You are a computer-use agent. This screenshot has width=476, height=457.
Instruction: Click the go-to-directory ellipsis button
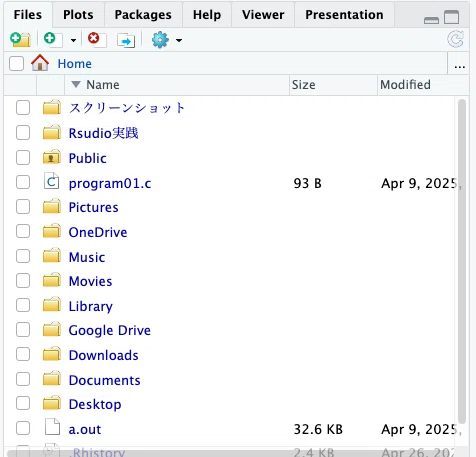click(x=460, y=66)
